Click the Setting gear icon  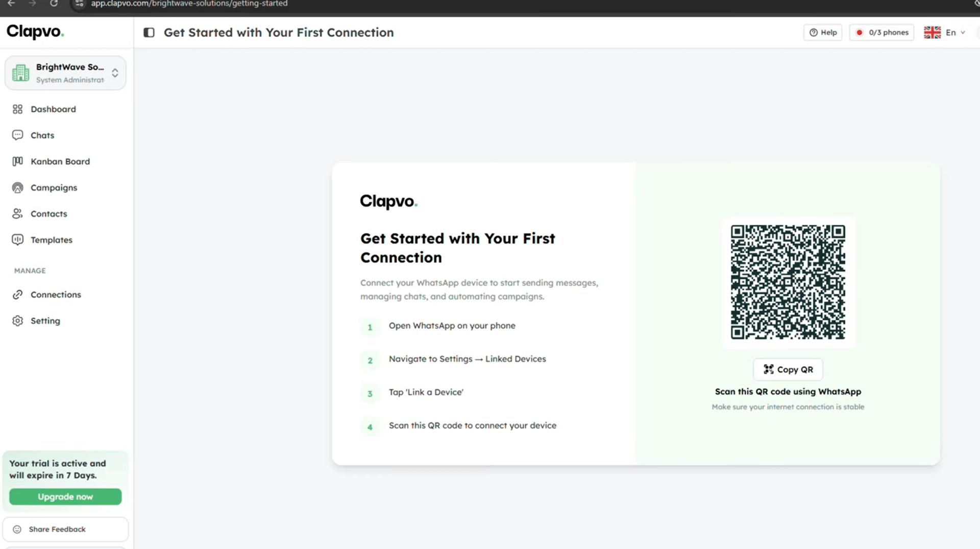[18, 321]
